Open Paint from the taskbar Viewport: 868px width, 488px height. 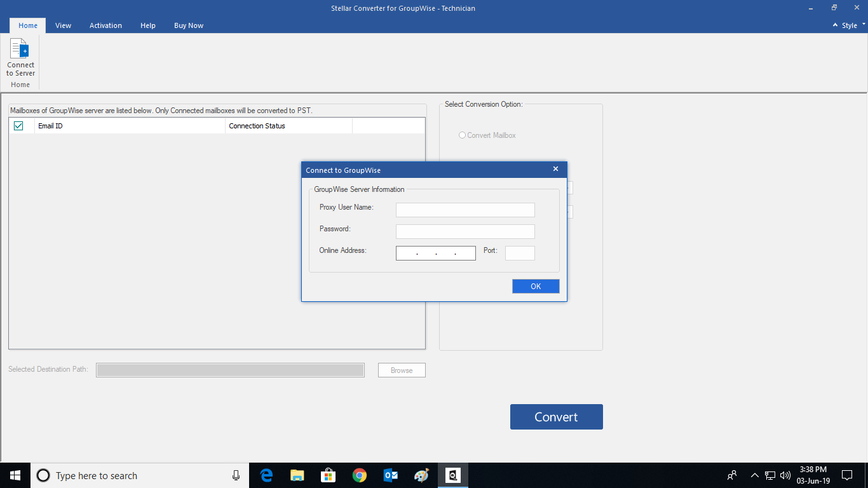421,475
